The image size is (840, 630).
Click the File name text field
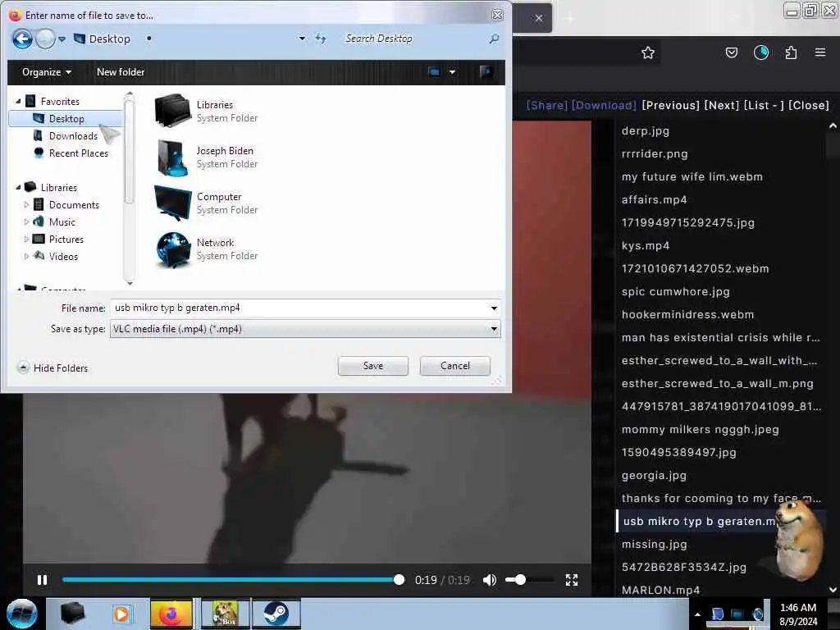point(299,308)
